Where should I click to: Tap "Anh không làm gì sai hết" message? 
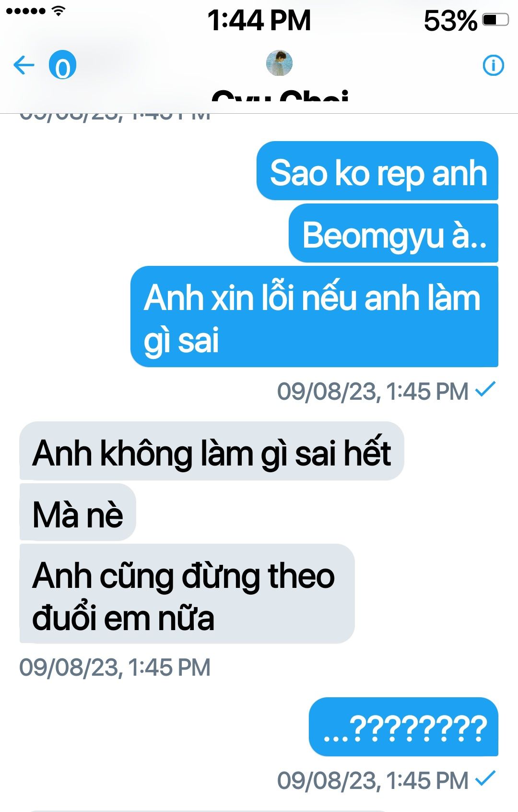(212, 451)
